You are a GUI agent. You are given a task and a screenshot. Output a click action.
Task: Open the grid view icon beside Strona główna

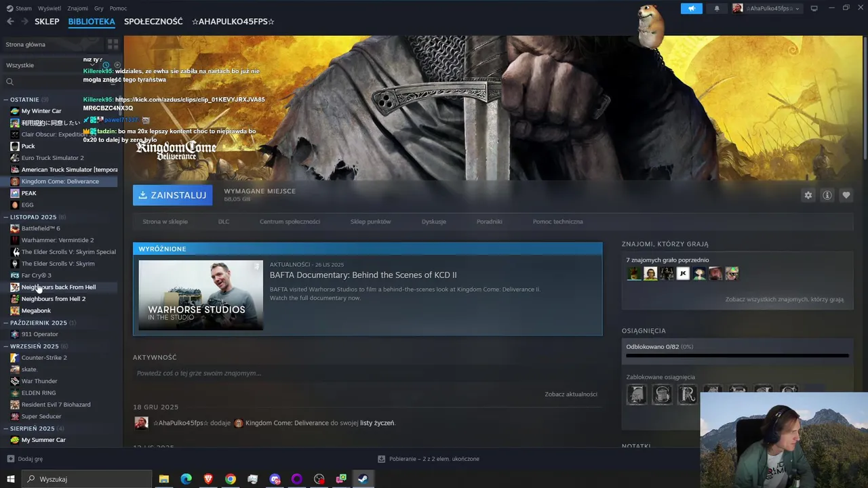[x=113, y=44]
